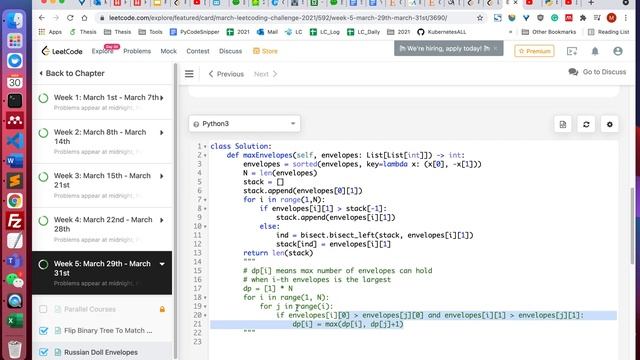
Task: Open Microsoft Teams in the dock
Action: [x=15, y=261]
